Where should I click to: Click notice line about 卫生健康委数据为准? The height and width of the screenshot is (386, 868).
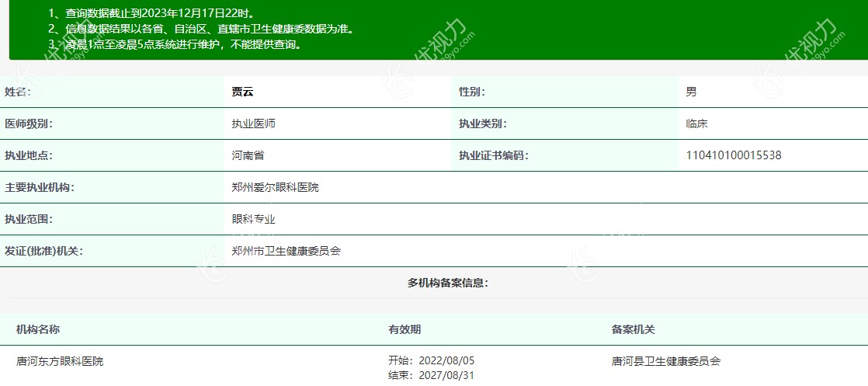pos(201,29)
